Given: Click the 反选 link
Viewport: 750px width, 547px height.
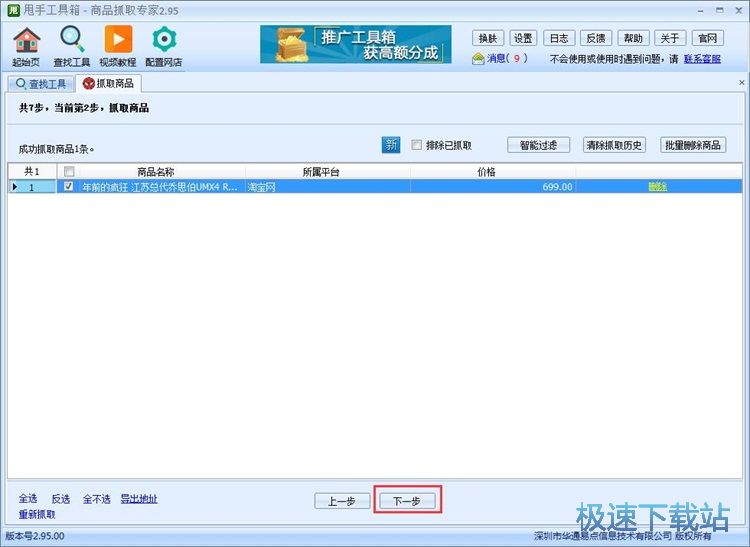Looking at the screenshot, I should pyautogui.click(x=61, y=499).
